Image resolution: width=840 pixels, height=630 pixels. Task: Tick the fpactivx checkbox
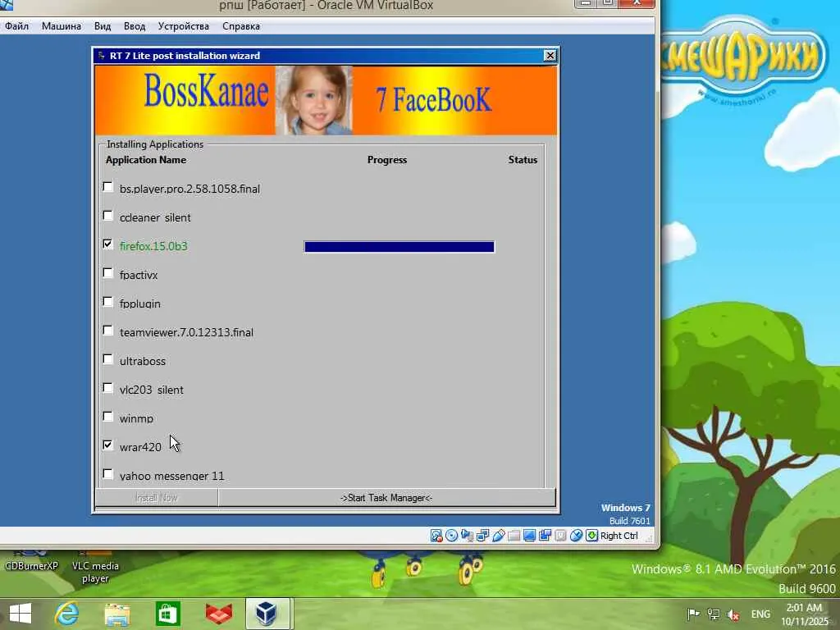tap(107, 273)
